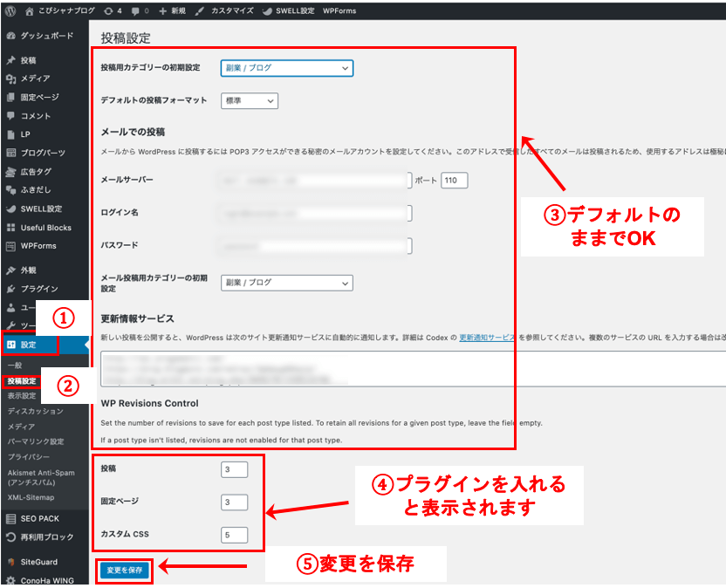
Task: Click the SWELL設定 icon in admin bar
Action: coord(267,11)
